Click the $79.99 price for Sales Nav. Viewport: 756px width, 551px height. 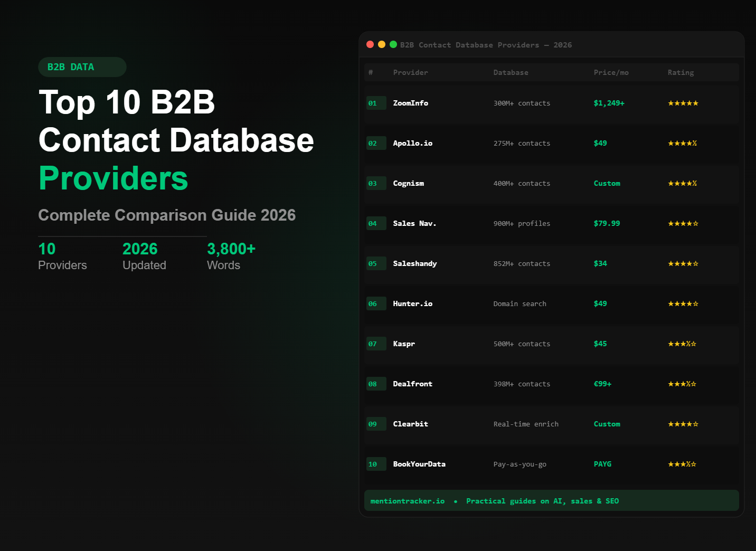point(607,224)
